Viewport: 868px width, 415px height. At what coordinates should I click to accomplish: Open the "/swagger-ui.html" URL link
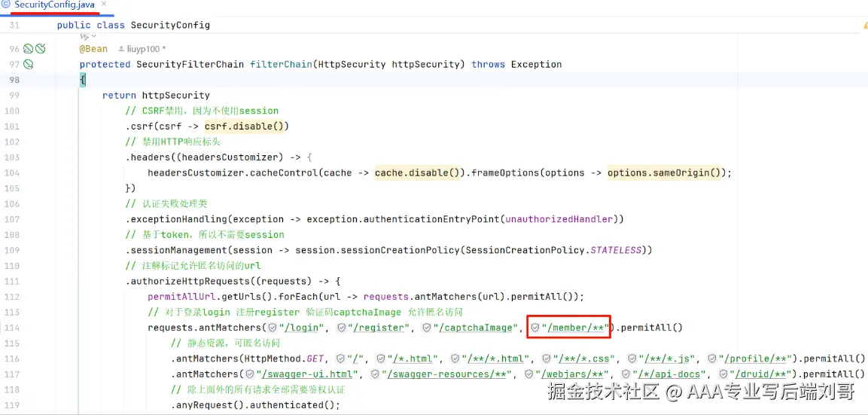tap(309, 374)
